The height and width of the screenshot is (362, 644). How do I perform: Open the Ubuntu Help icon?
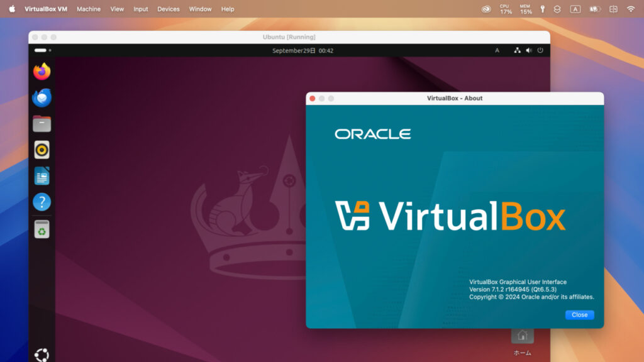(x=42, y=202)
